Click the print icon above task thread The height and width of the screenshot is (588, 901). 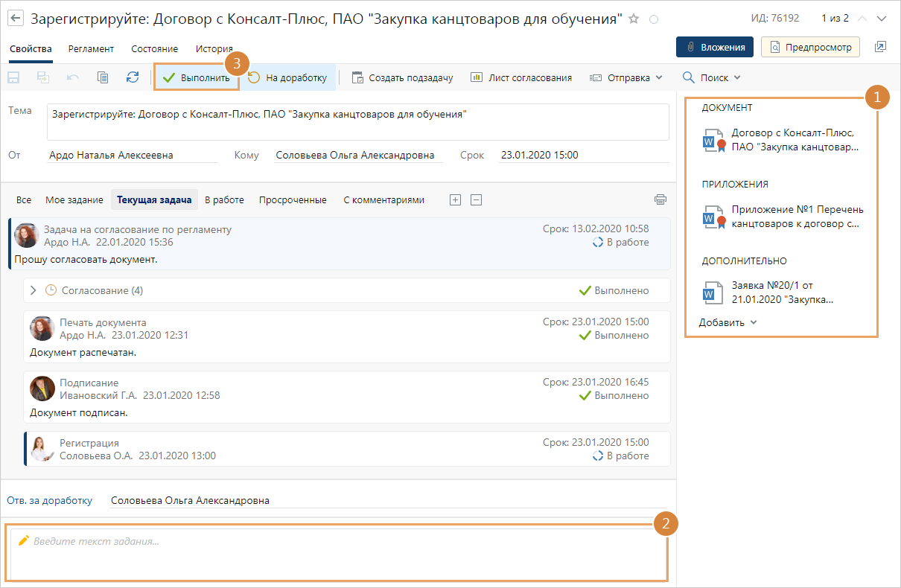660,199
